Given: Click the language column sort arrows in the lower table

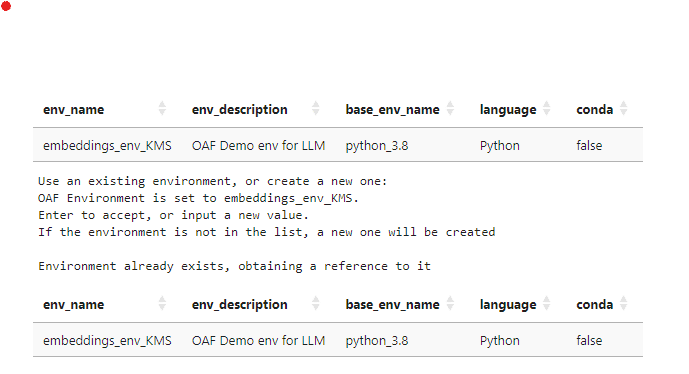Looking at the screenshot, I should [x=547, y=303].
